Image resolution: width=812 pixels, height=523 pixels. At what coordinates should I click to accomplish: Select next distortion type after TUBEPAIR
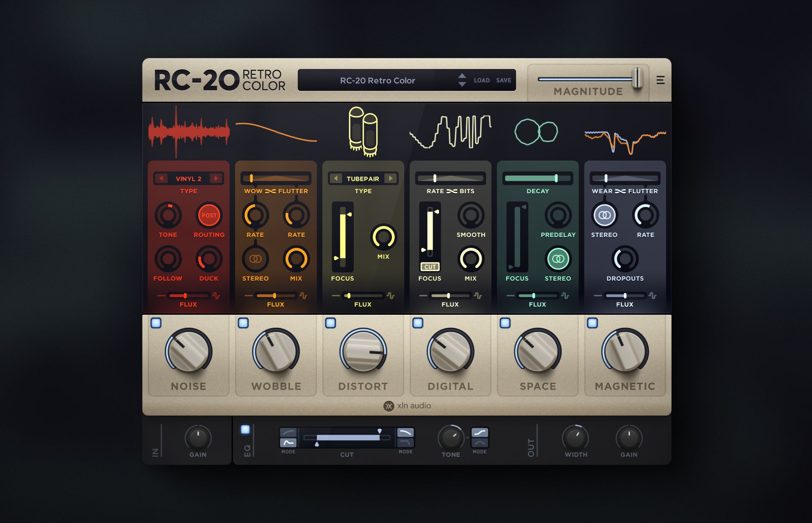tap(391, 178)
